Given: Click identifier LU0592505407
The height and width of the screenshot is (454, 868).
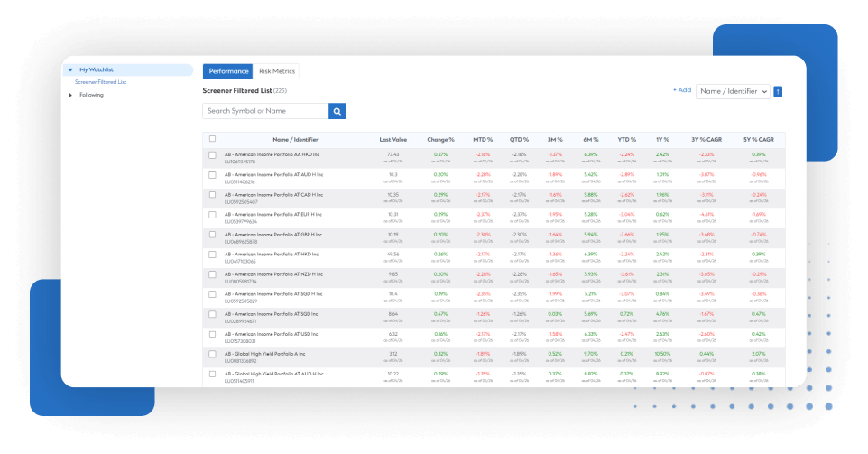Looking at the screenshot, I should (x=241, y=202).
